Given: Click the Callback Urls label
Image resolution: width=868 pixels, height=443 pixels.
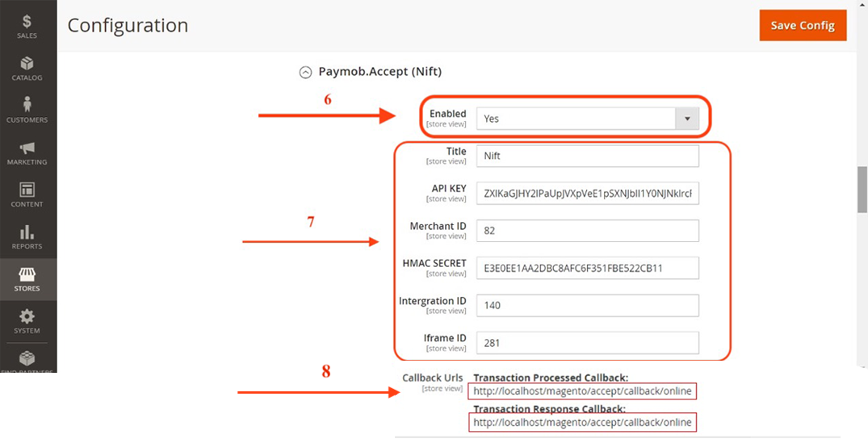Looking at the screenshot, I should pyautogui.click(x=432, y=378).
